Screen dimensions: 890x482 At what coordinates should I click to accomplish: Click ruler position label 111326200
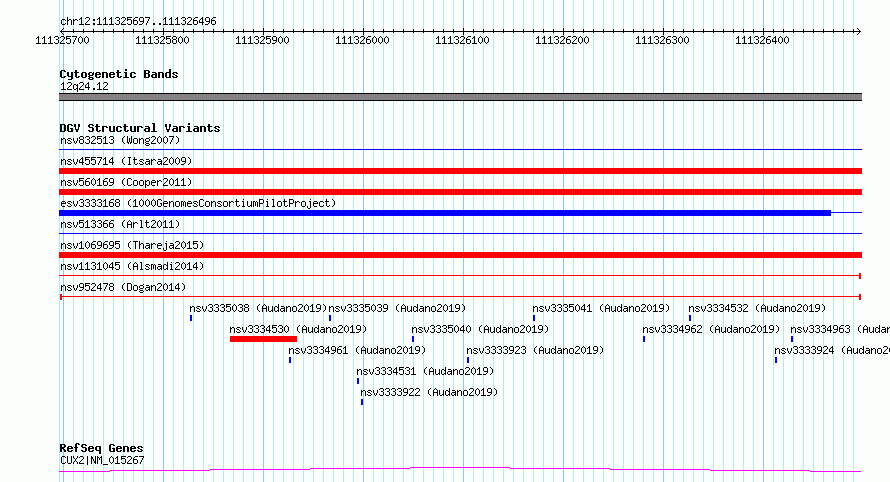562,40
